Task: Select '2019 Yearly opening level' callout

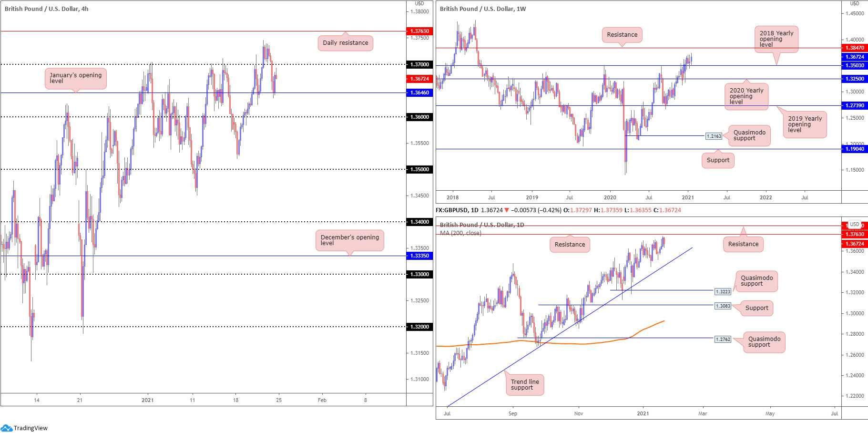Action: [805, 124]
